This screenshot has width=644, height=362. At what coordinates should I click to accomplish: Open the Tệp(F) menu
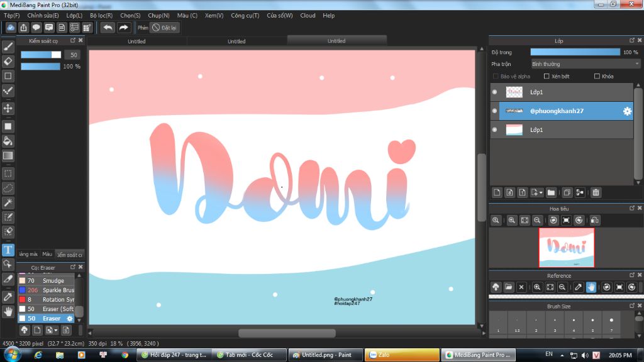[12, 16]
